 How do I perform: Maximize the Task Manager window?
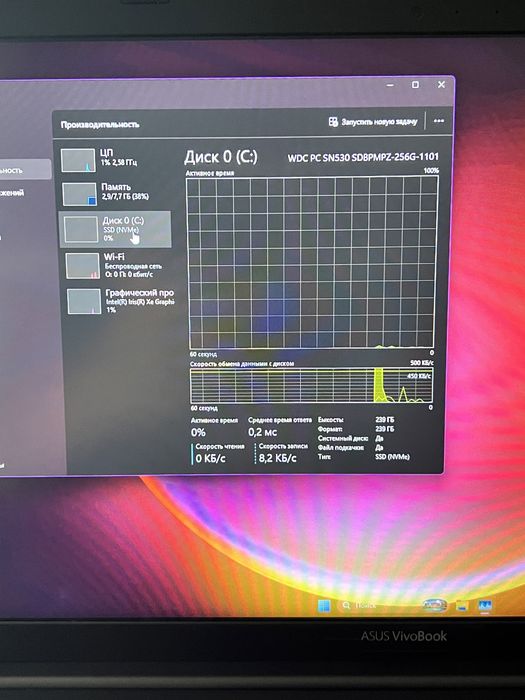[x=415, y=85]
